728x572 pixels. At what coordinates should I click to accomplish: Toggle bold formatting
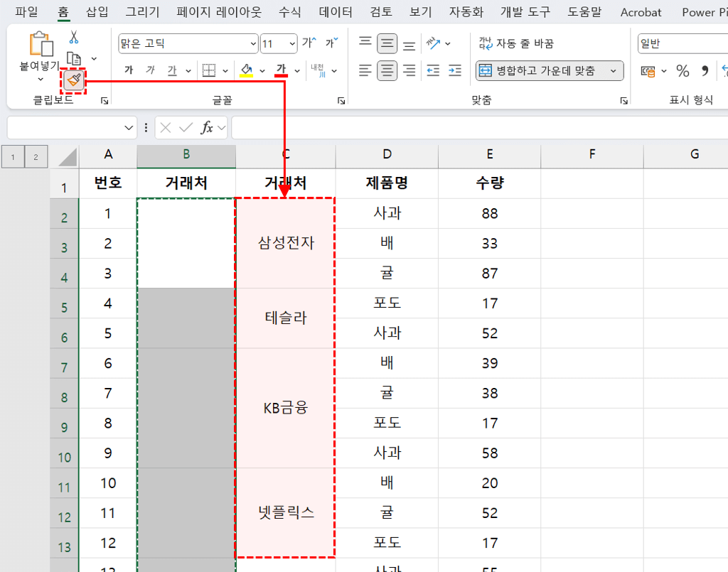tap(129, 70)
